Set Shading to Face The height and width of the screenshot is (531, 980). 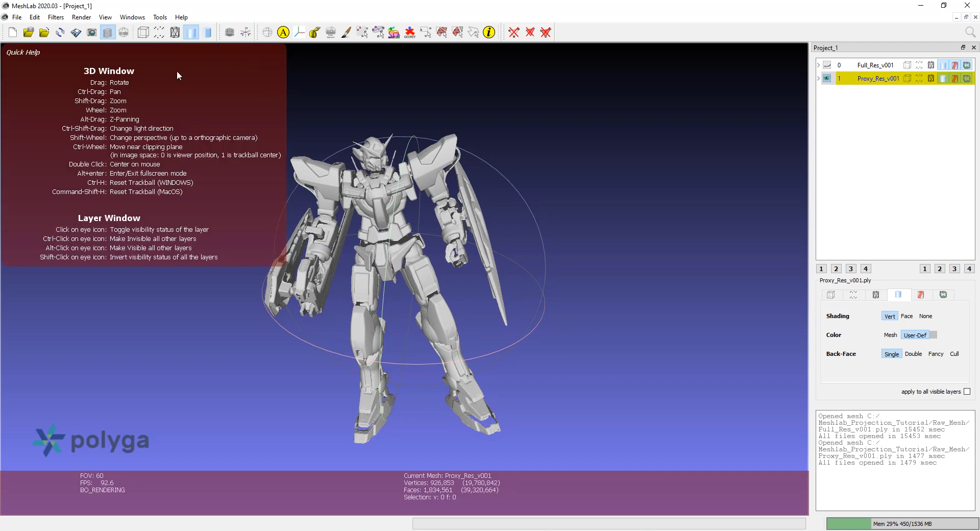pyautogui.click(x=906, y=317)
